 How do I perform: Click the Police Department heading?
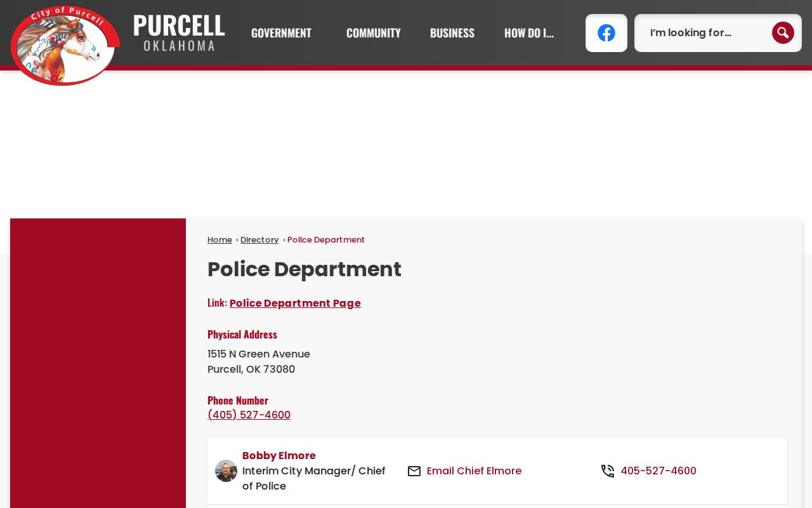304,269
